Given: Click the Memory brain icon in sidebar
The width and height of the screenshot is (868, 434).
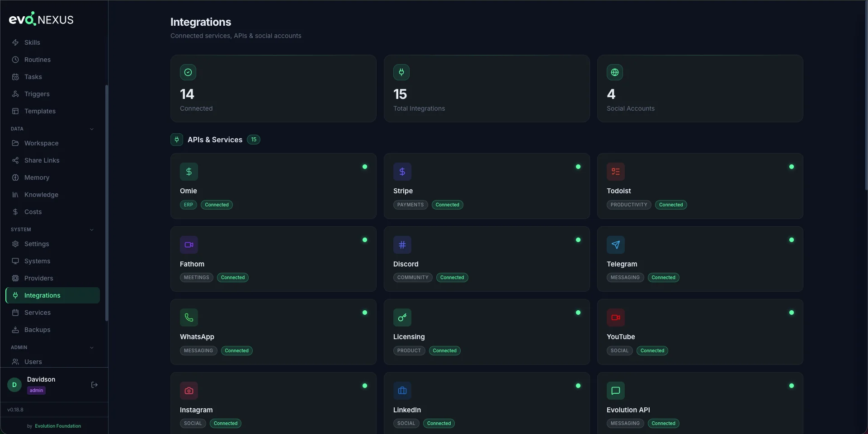Looking at the screenshot, I should click(x=15, y=177).
